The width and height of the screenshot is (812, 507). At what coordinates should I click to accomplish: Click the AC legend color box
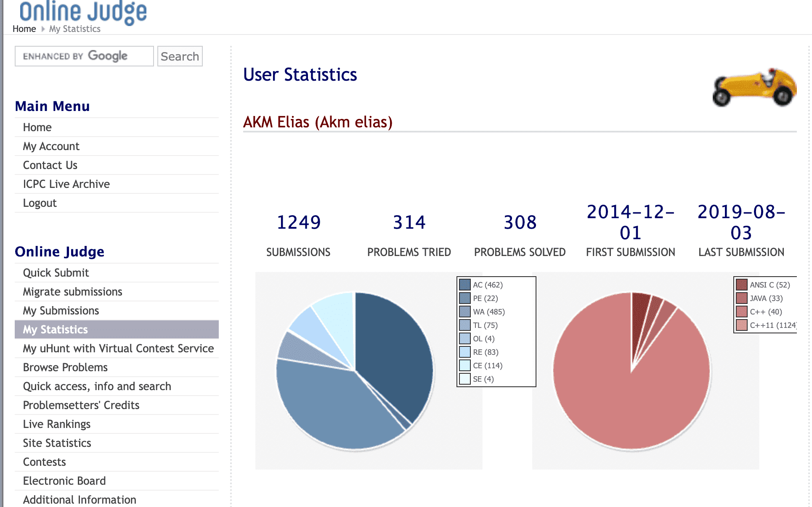[464, 285]
